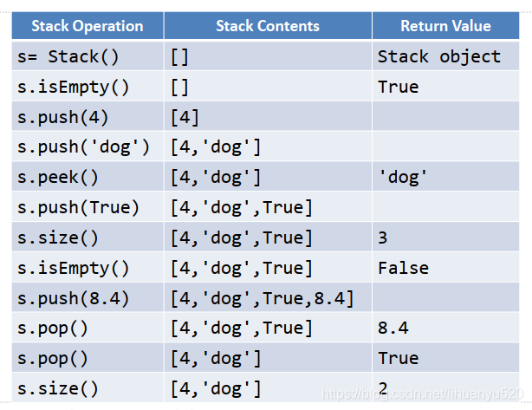
Task: Click the 's.push(True)' operation cell
Action: [x=78, y=207]
